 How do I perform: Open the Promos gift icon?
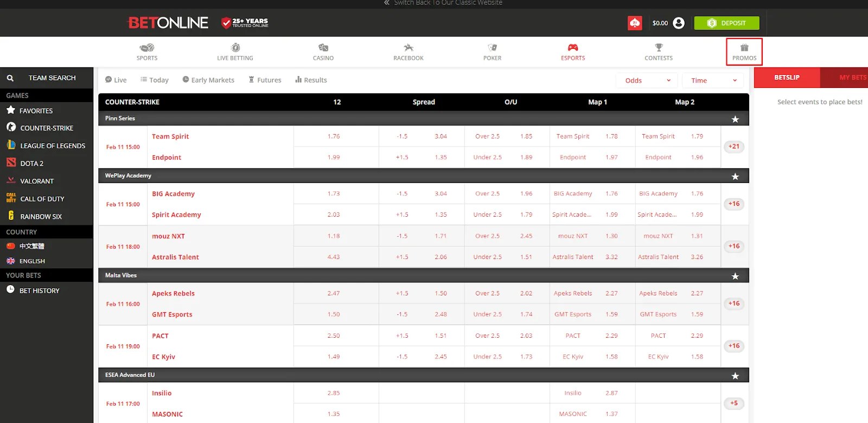(744, 48)
